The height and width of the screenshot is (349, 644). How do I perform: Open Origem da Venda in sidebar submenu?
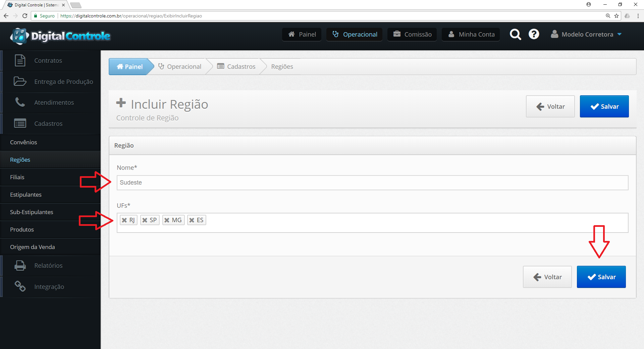50,247
